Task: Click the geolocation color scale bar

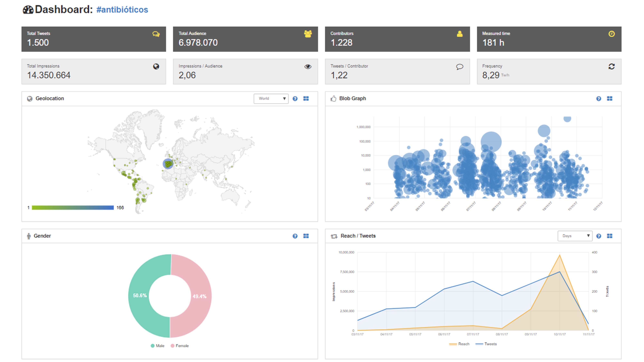Action: pos(72,208)
